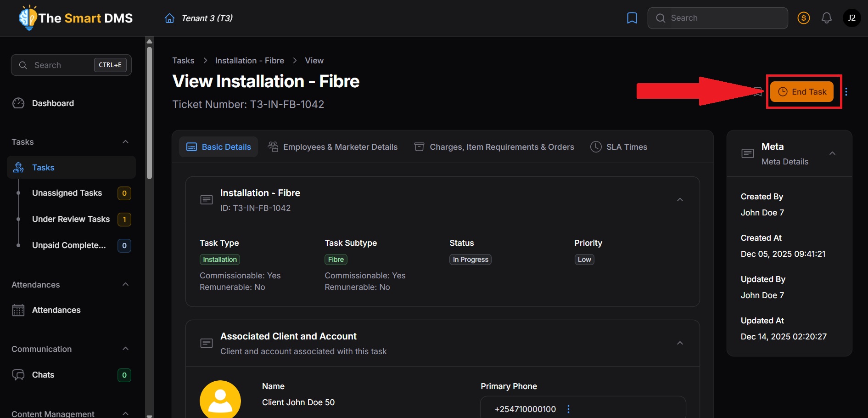Open the notifications bell
Screen dimensions: 868x418
(x=826, y=18)
